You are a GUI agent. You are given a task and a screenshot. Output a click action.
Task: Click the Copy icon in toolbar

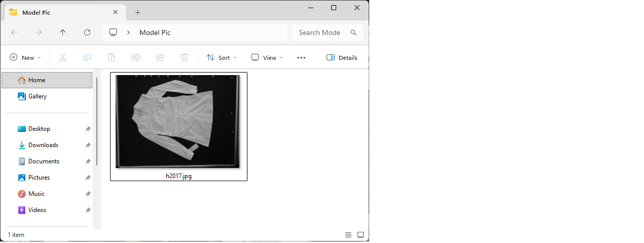(x=87, y=58)
